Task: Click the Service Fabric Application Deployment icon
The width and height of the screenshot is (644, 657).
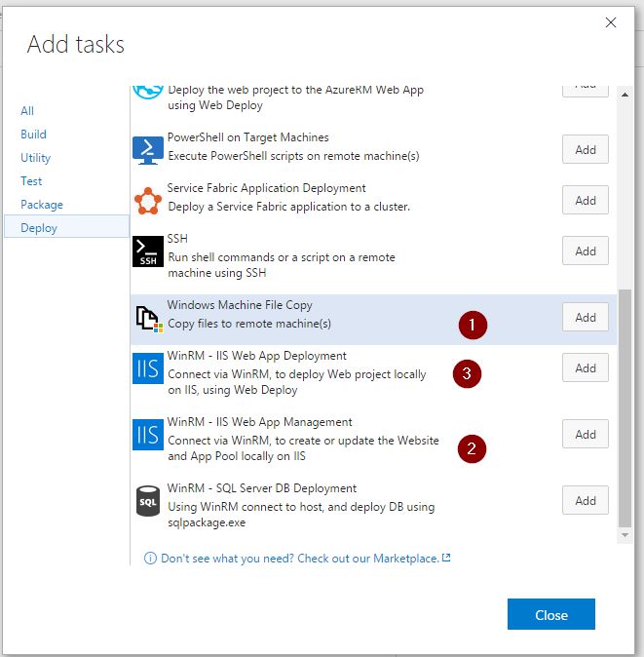Action: pos(147,201)
